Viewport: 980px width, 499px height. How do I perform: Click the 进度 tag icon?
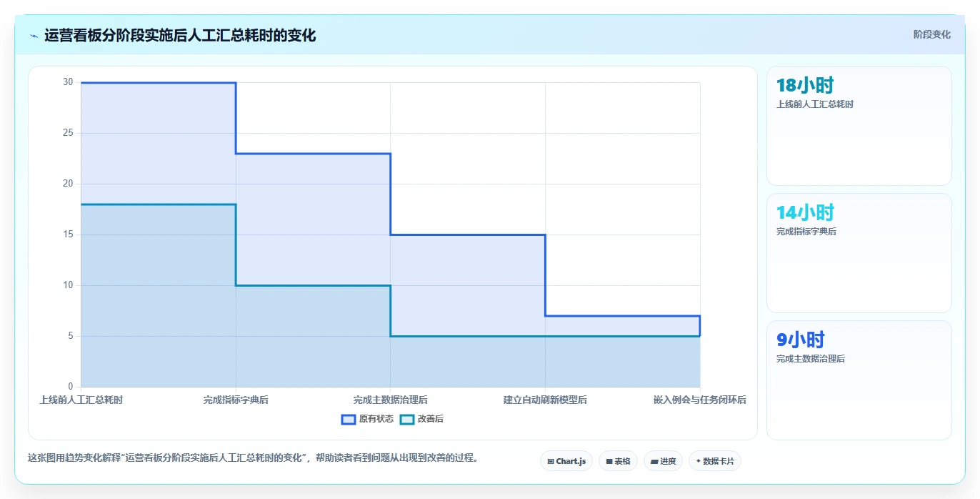coord(654,462)
